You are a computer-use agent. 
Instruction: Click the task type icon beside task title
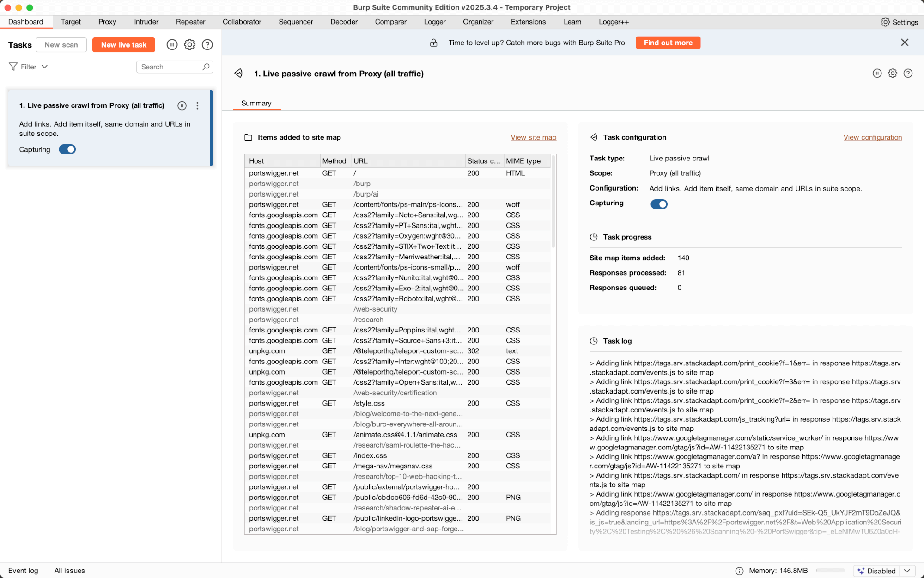[238, 74]
